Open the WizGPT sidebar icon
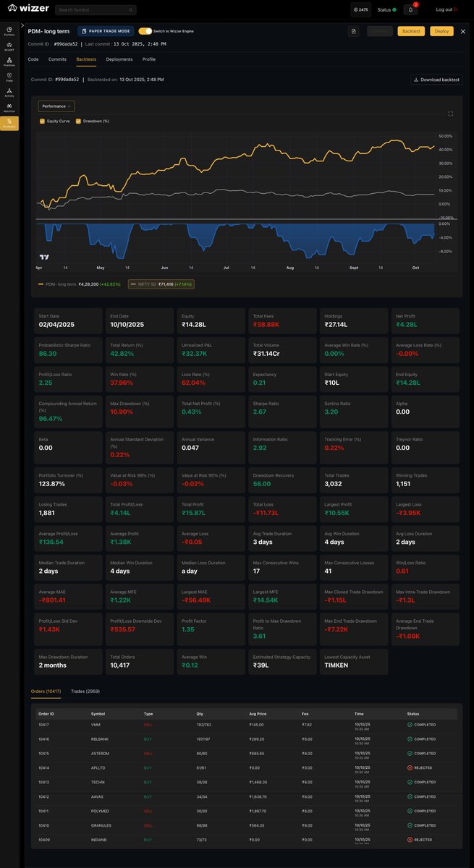Image resolution: width=474 pixels, height=868 pixels. coord(9,46)
